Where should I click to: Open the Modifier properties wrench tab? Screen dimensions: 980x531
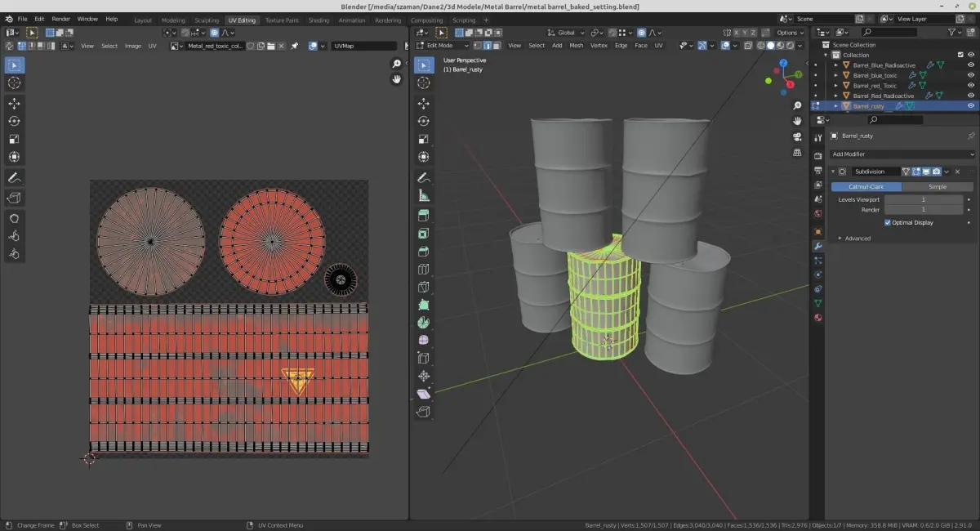coord(817,245)
